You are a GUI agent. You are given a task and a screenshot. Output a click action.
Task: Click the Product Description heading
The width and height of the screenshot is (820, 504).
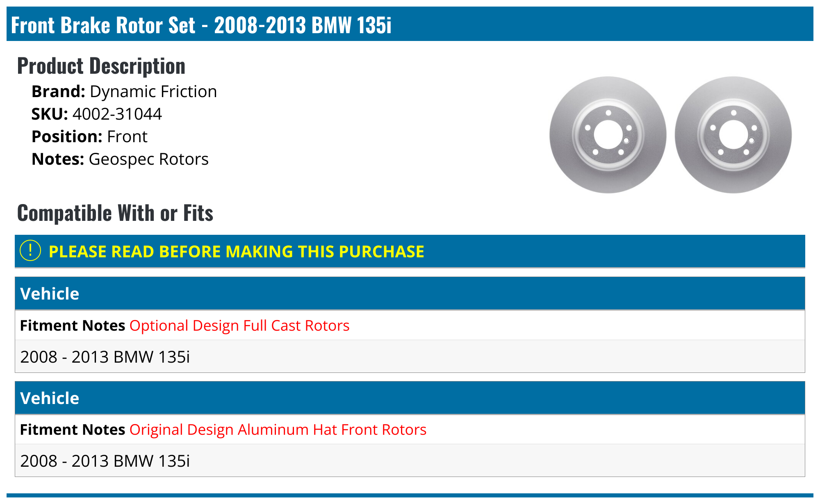click(x=101, y=66)
